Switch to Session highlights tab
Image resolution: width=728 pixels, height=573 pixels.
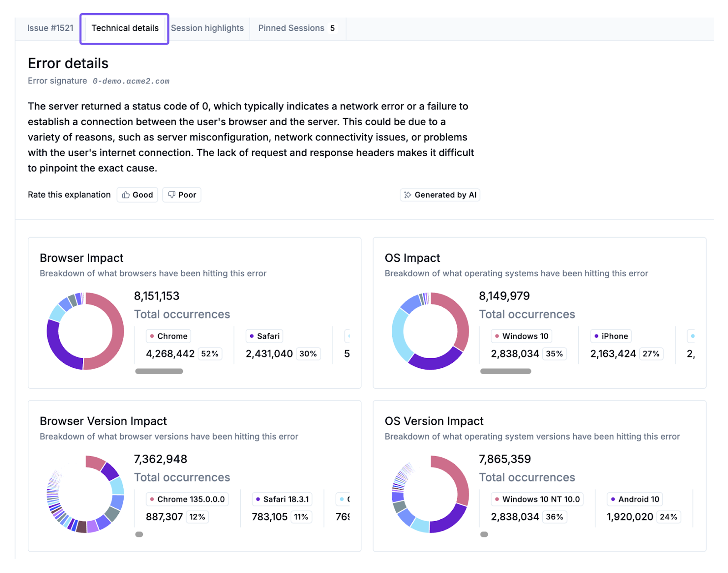[x=207, y=28]
